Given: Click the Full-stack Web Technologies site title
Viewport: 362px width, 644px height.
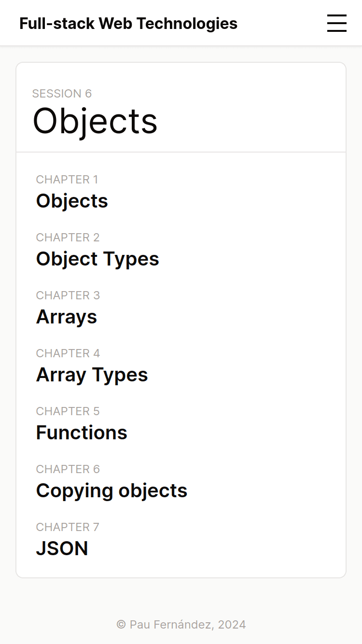Looking at the screenshot, I should [128, 23].
